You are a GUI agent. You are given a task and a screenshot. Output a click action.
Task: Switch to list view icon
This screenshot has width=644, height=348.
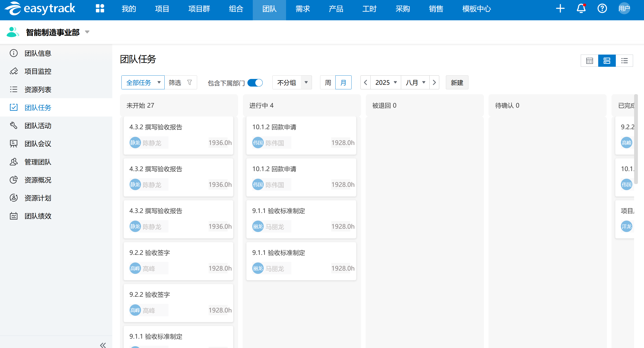pos(624,61)
